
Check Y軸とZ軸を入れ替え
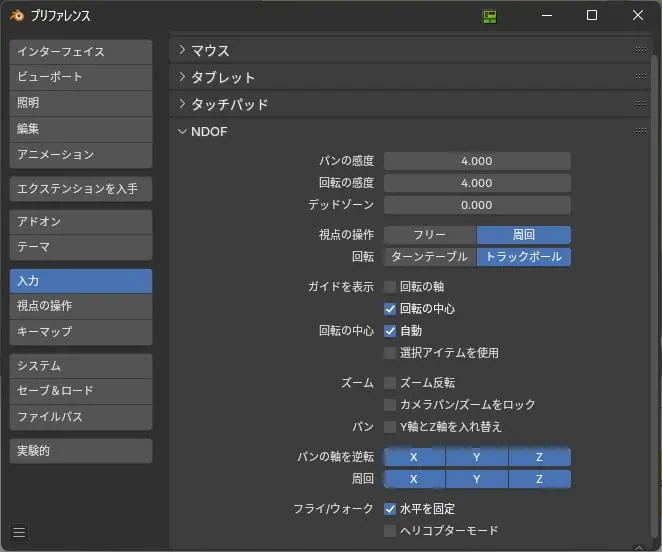(390, 427)
